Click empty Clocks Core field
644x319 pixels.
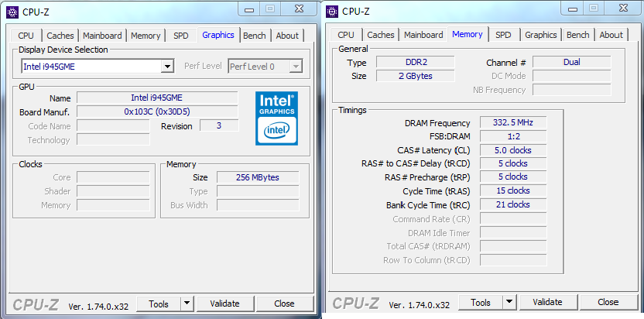pyautogui.click(x=113, y=177)
